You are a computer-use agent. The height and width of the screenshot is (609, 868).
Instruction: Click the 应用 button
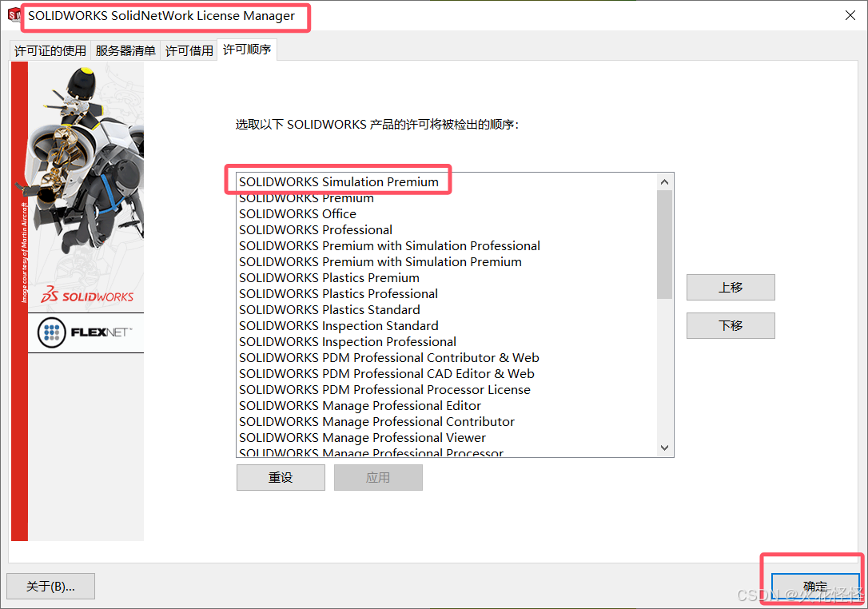tap(378, 477)
